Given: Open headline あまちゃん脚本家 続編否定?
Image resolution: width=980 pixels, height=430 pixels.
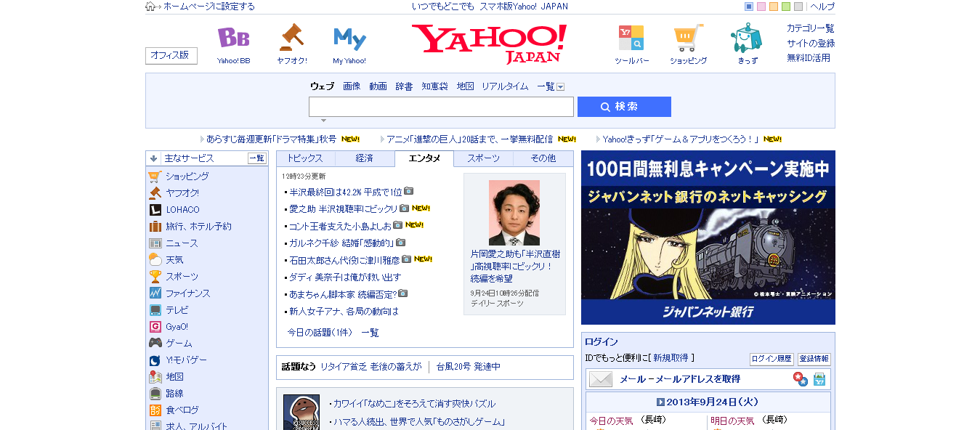Looking at the screenshot, I should pyautogui.click(x=342, y=294).
